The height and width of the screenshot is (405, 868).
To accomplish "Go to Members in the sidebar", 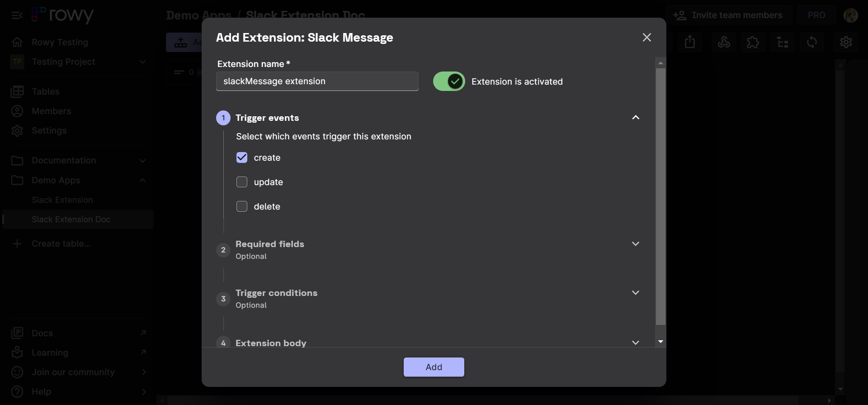I will pyautogui.click(x=51, y=111).
